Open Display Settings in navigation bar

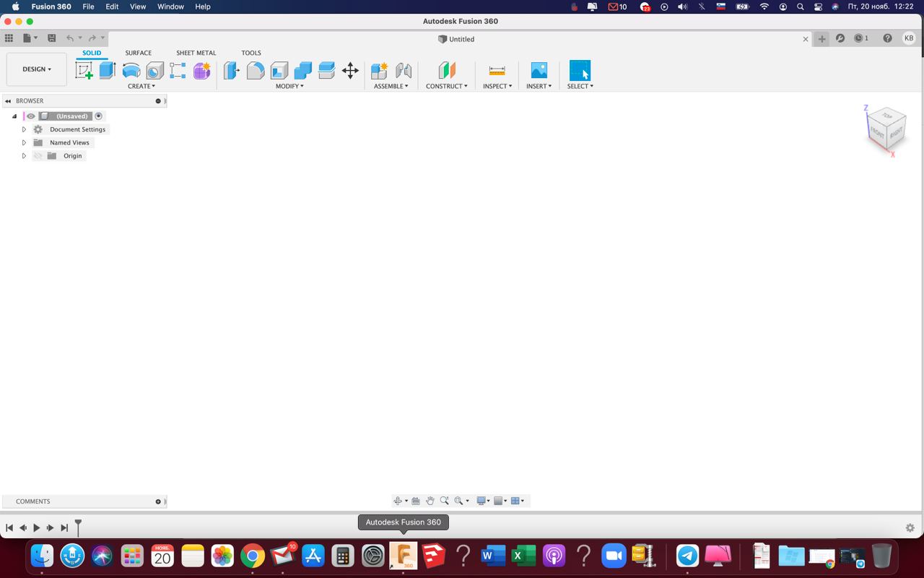[483, 501]
